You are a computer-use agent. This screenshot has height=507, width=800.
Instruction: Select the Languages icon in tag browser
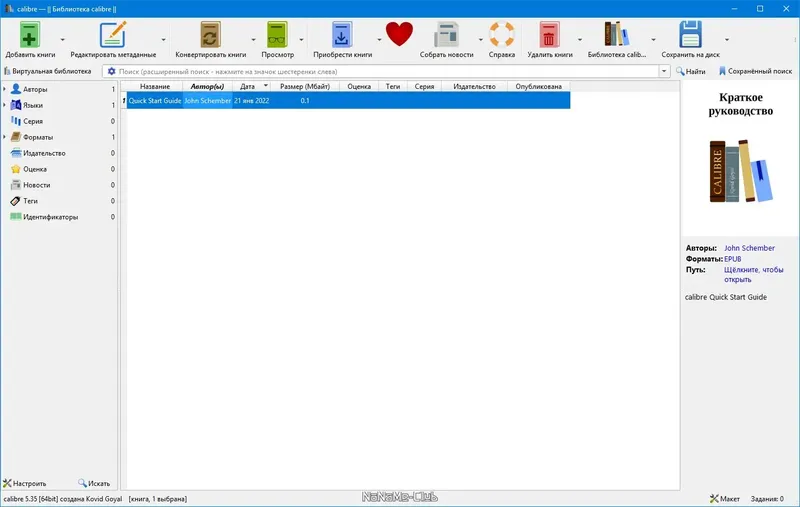[x=16, y=105]
